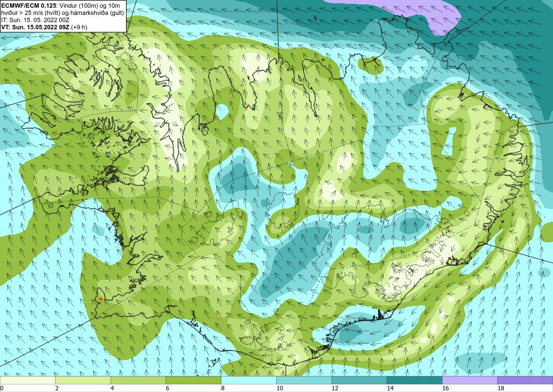
Task: Click the legend value "8"
Action: (x=222, y=389)
